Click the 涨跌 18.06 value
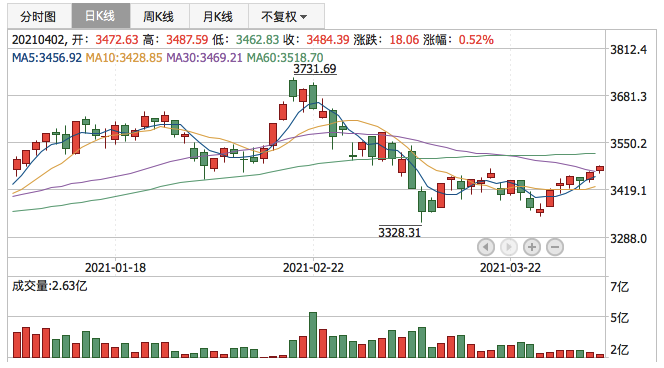The height and width of the screenshot is (368, 664). click(x=404, y=40)
